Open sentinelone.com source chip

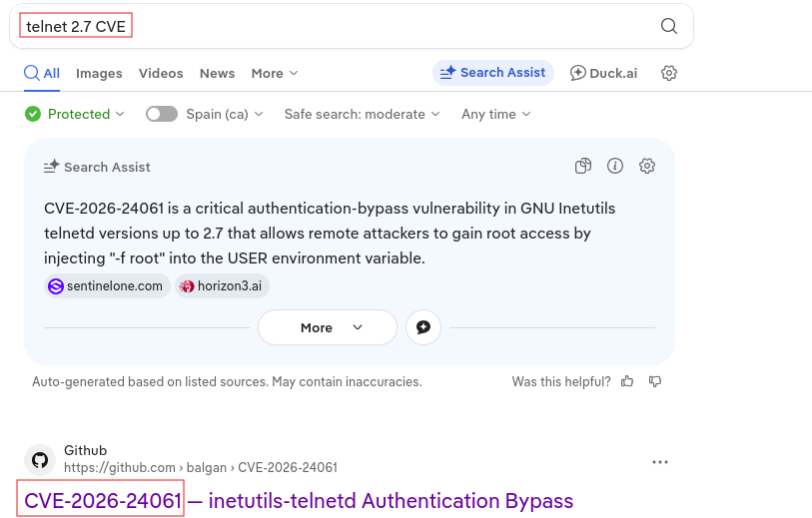click(107, 286)
